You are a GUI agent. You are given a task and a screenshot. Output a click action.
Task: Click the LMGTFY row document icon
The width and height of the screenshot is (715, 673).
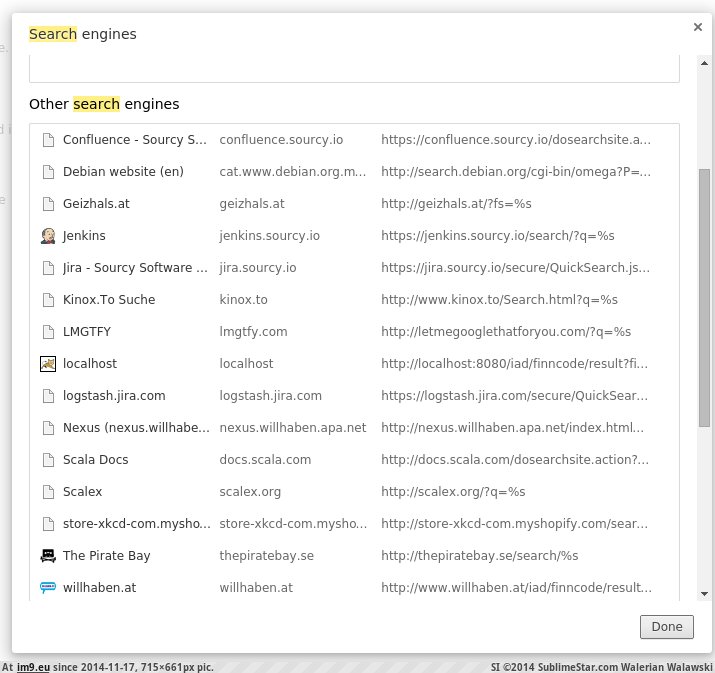pyautogui.click(x=48, y=332)
